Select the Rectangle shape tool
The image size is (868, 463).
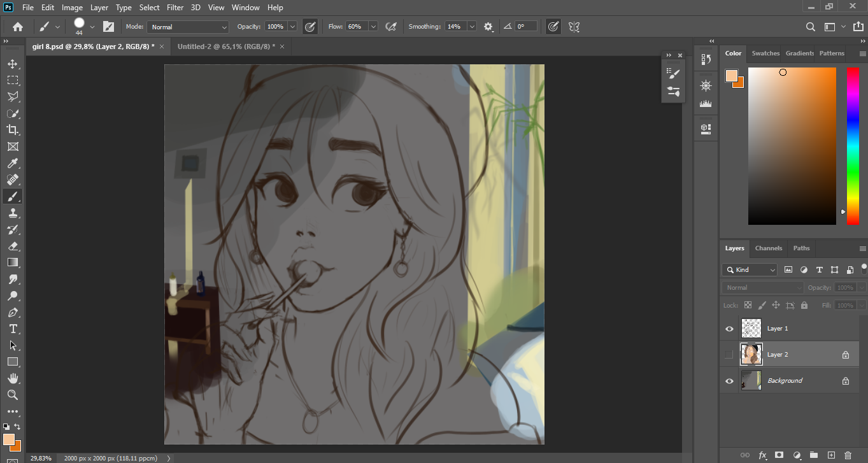(13, 362)
